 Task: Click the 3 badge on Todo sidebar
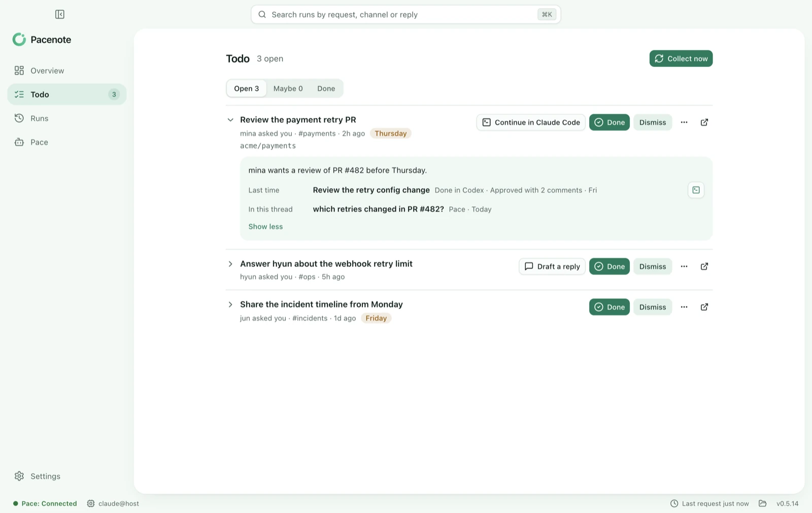(114, 94)
